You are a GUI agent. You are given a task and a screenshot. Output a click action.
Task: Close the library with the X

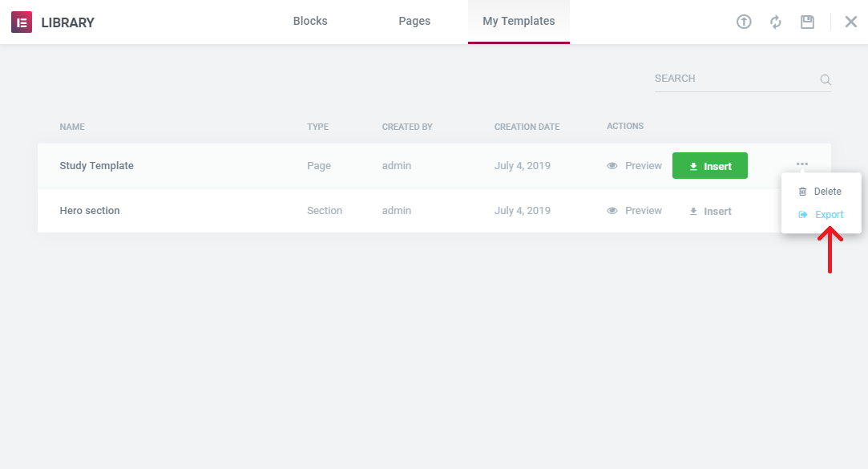point(851,22)
